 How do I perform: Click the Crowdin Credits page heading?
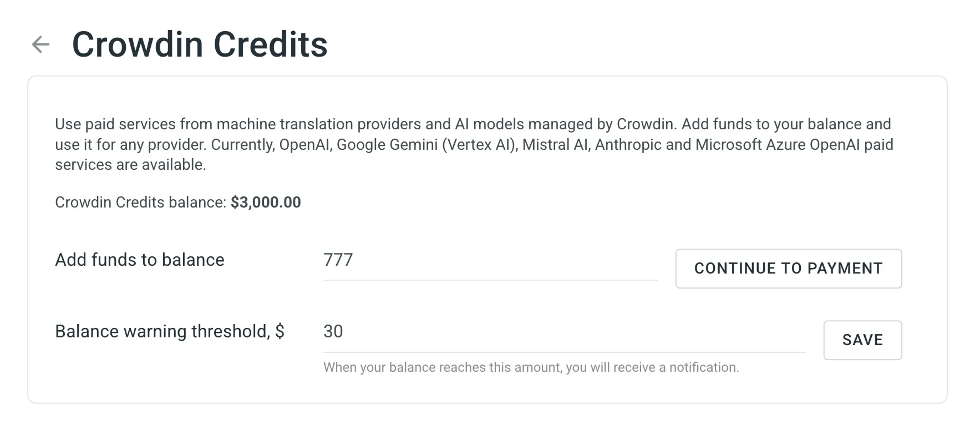pos(200,44)
